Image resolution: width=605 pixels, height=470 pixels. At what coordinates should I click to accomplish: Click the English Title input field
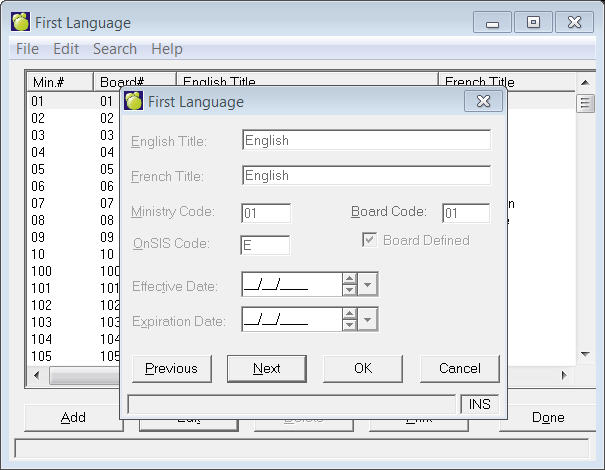366,141
